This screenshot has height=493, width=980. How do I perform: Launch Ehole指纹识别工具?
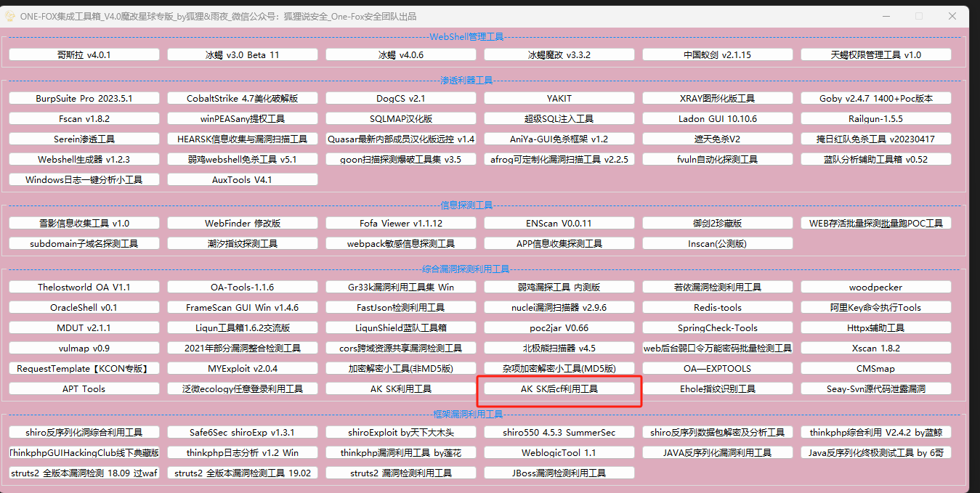pos(718,388)
